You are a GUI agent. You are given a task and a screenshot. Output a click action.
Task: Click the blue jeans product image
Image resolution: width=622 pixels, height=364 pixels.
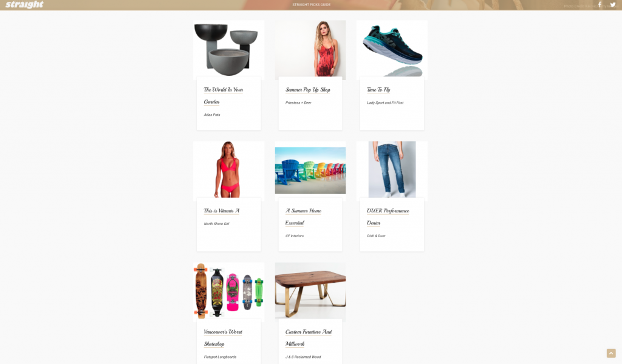[x=392, y=169]
